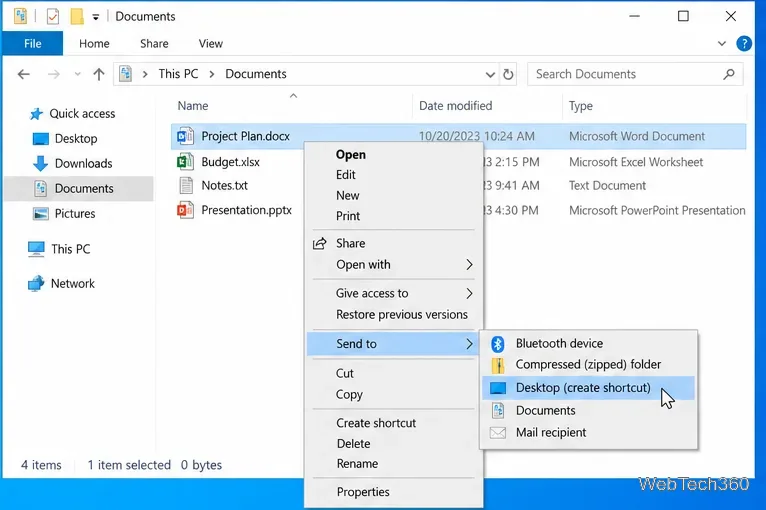Click the Budget.xlsx Excel file icon
Viewport: 766px width, 510px height.
pyautogui.click(x=185, y=161)
